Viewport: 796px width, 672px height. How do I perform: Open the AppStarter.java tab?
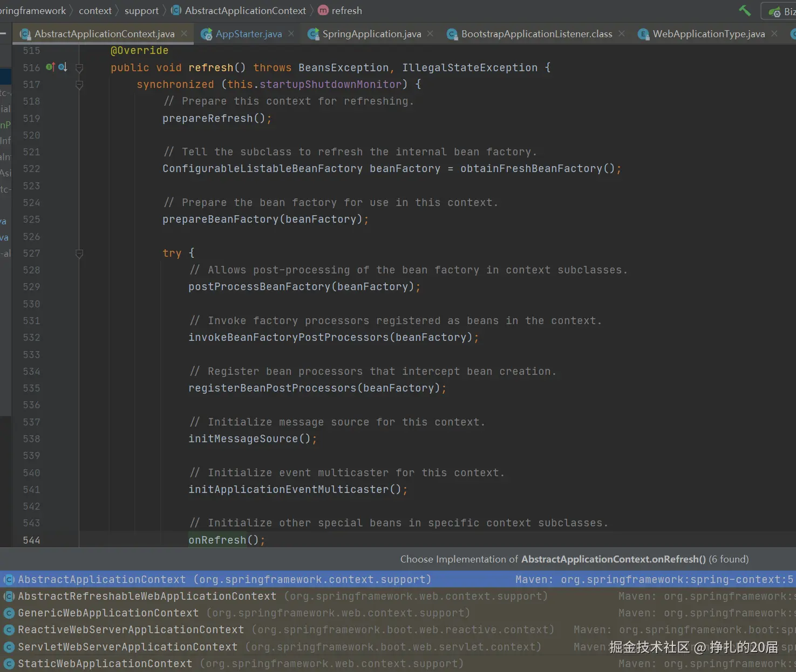tap(249, 34)
